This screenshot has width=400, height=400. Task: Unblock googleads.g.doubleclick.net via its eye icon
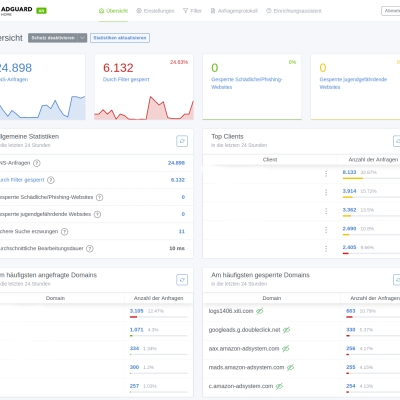pyautogui.click(x=286, y=330)
